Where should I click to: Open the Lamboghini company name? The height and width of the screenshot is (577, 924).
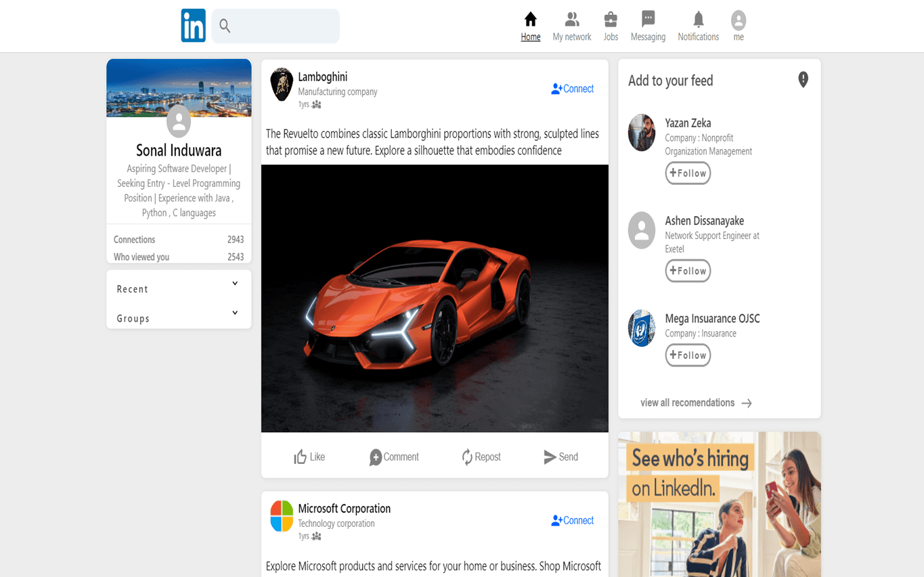tap(323, 77)
